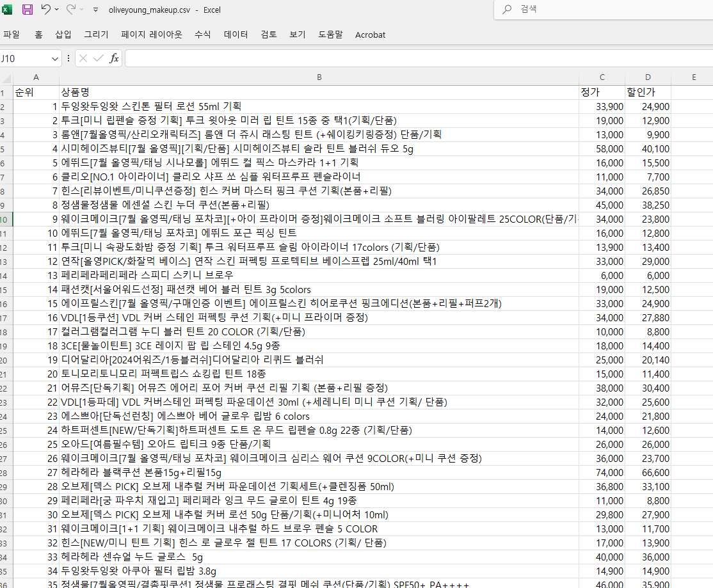The image size is (713, 588).
Task: Select discount cell 20,140
Action: 648,360
